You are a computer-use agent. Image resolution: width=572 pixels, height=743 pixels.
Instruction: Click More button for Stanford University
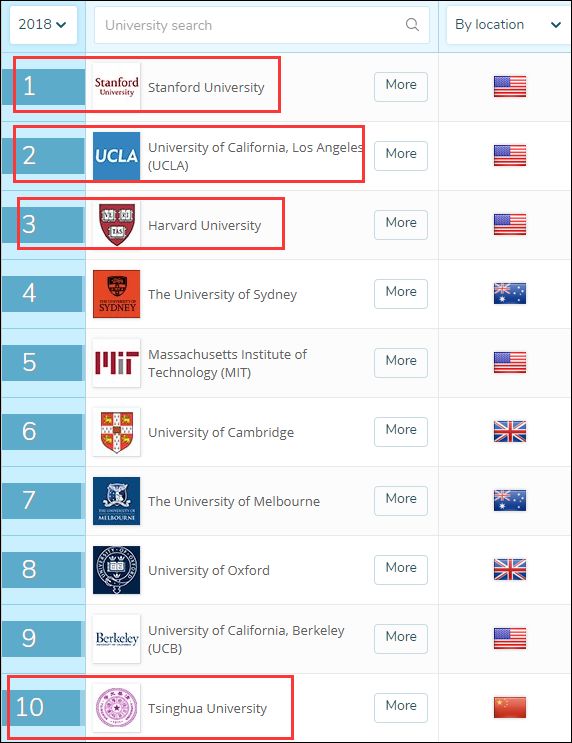click(401, 87)
